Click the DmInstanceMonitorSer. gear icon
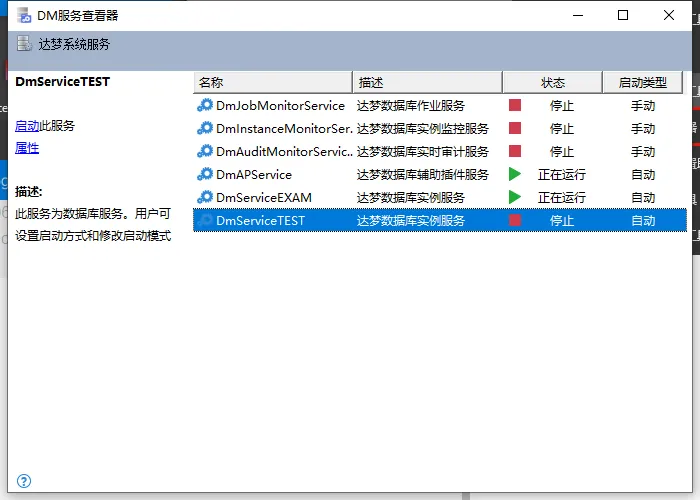Screen dimensions: 700x500 click(205, 129)
